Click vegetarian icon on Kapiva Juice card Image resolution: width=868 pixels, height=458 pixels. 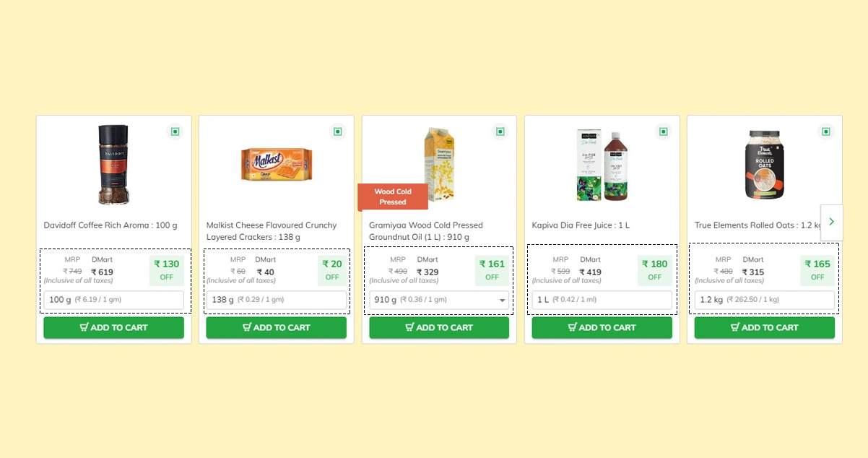coord(663,131)
